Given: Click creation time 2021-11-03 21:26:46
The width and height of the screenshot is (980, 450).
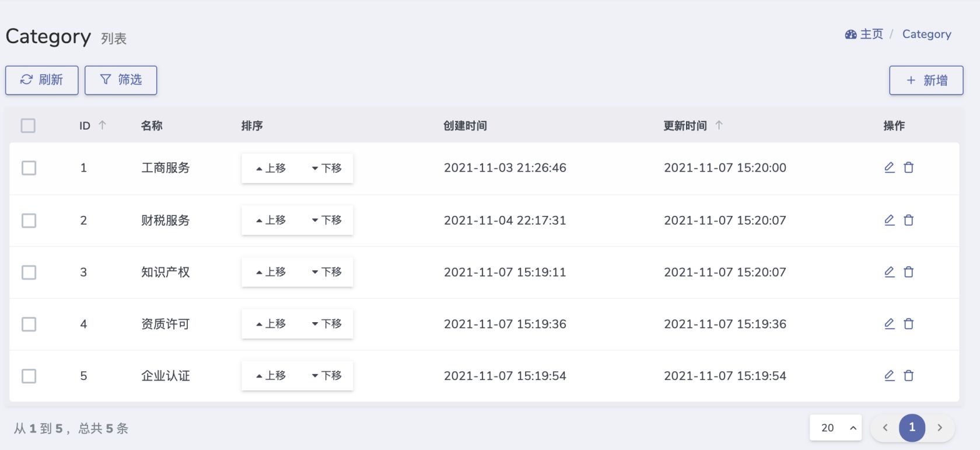Looking at the screenshot, I should tap(505, 168).
